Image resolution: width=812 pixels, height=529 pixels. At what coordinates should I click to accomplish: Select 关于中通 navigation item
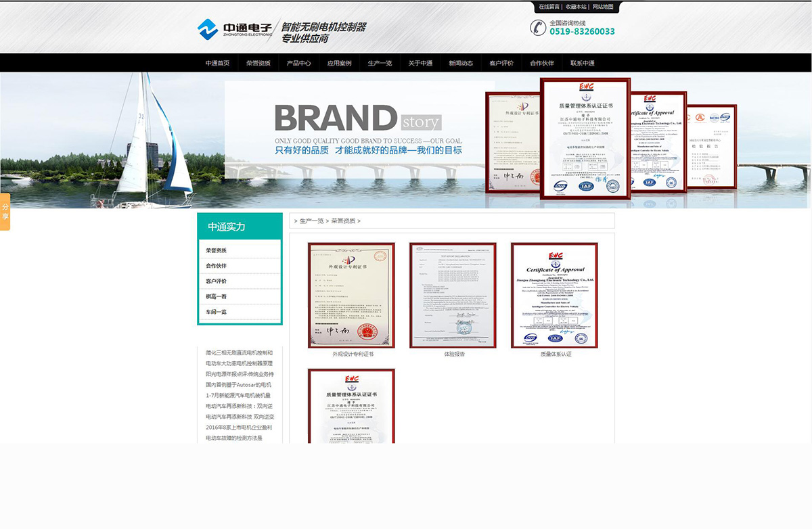click(421, 63)
